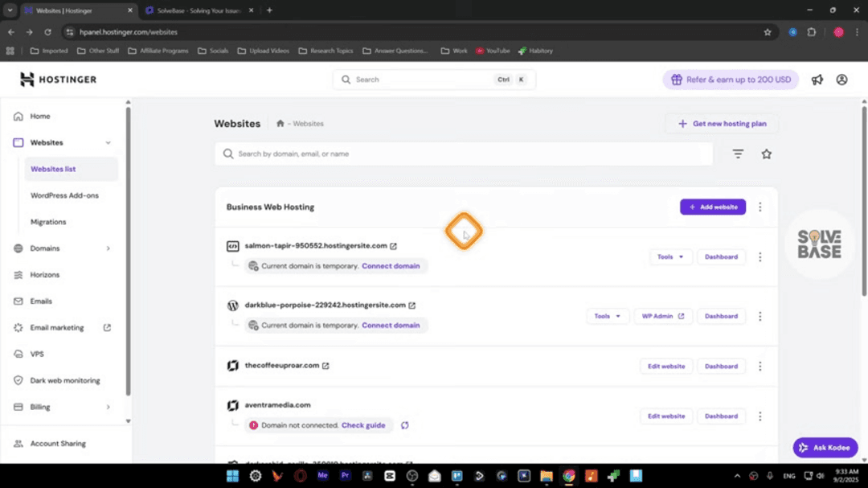Click the Connect domain link for darkblue-porpoise
The height and width of the screenshot is (488, 868).
pyautogui.click(x=391, y=325)
